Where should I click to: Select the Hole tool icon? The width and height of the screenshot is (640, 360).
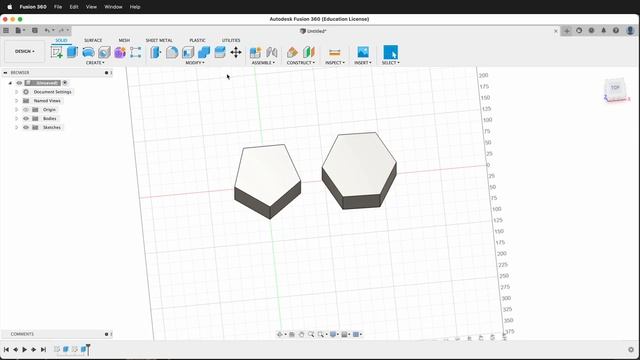pyautogui.click(x=104, y=52)
